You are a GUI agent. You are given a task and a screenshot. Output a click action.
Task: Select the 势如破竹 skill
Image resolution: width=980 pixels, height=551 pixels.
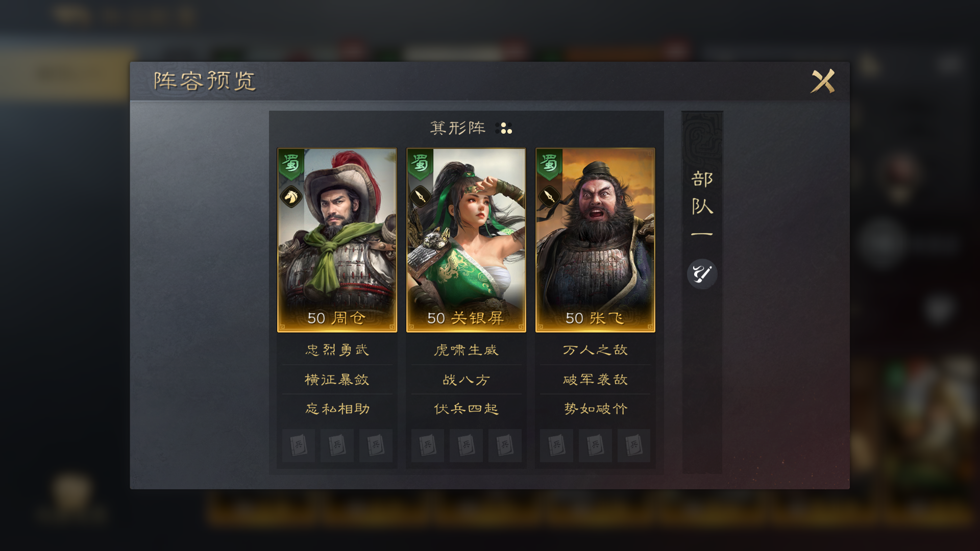point(595,409)
